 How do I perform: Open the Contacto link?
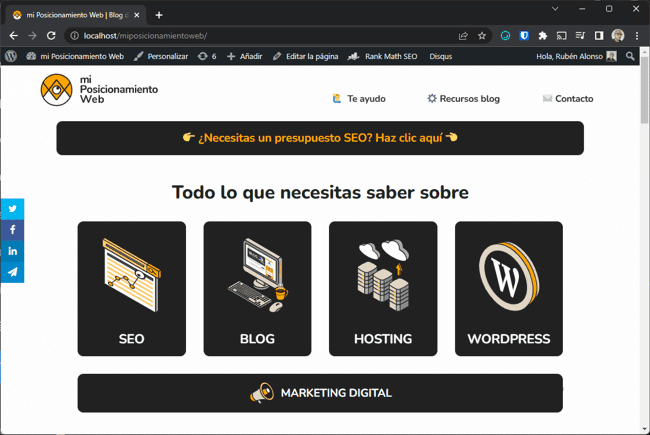[567, 99]
